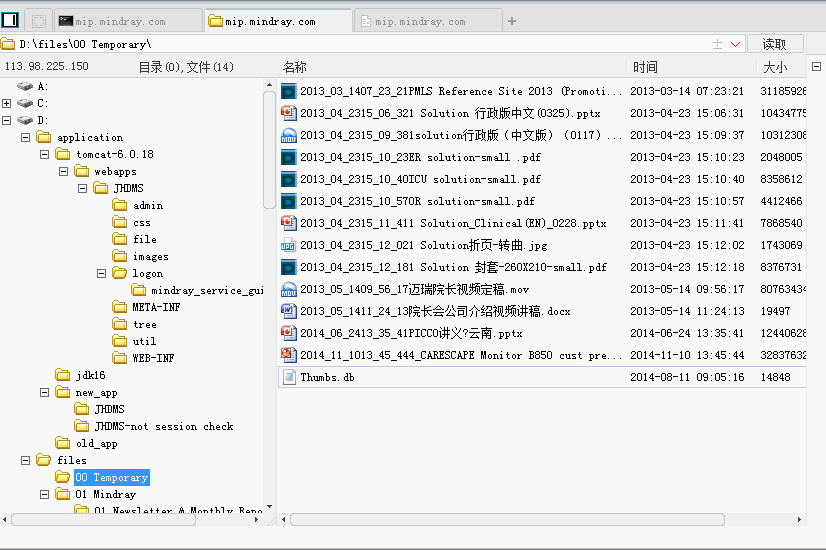Click the folder icon in the path bar
This screenshot has width=826, height=550.
[7, 44]
